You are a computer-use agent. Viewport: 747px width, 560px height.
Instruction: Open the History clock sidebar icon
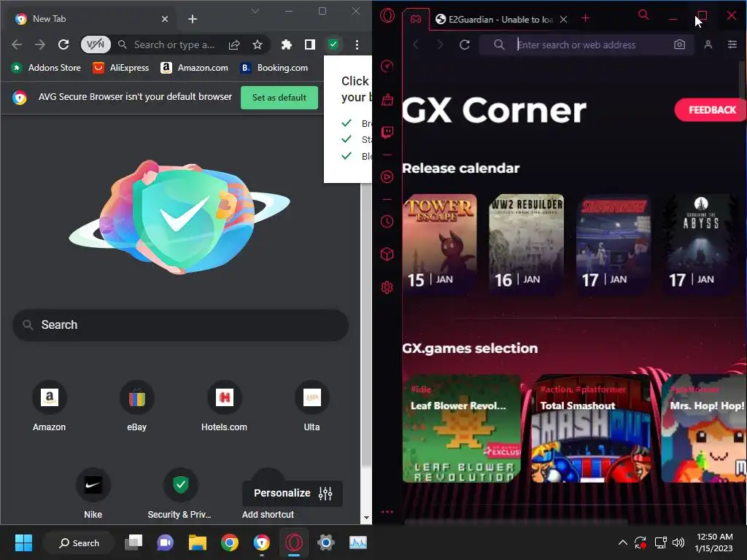click(x=387, y=222)
